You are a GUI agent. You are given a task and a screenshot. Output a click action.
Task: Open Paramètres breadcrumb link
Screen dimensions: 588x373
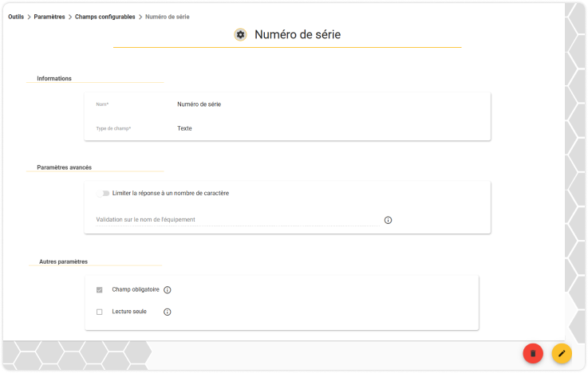pos(49,17)
